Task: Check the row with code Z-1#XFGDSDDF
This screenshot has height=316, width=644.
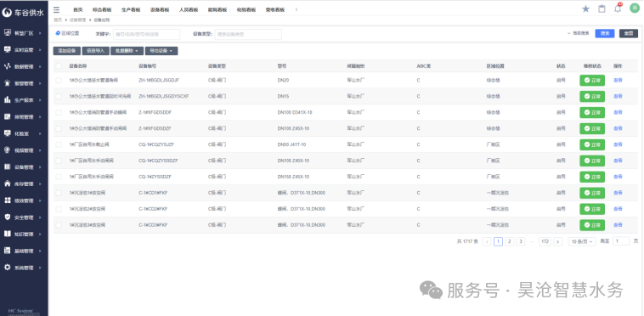Action: click(59, 112)
